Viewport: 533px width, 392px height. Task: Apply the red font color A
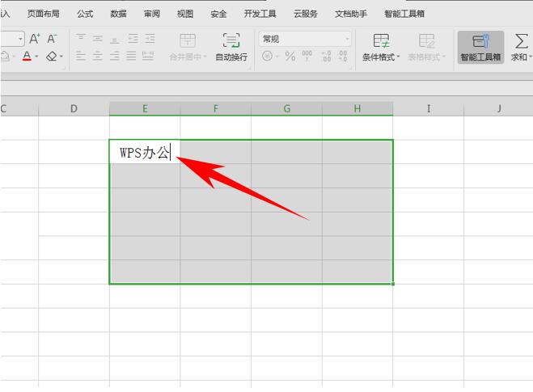(x=27, y=56)
